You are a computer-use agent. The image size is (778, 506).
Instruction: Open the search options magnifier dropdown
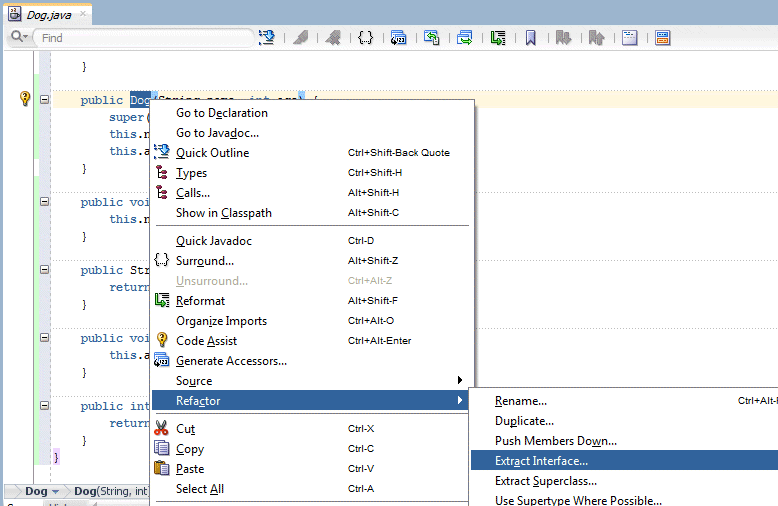[x=19, y=37]
